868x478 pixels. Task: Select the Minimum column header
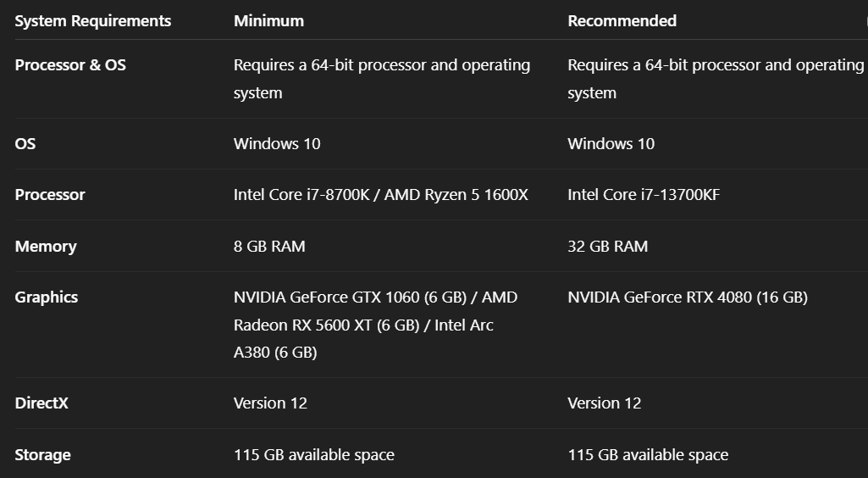tap(268, 21)
